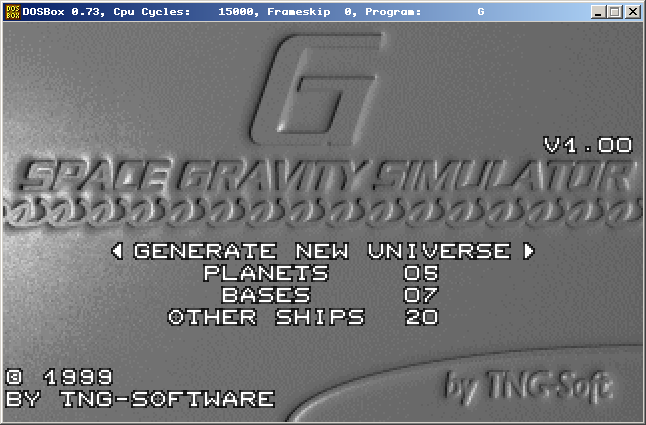Click the Other Ships count value 20
This screenshot has width=646, height=425.
click(x=421, y=317)
